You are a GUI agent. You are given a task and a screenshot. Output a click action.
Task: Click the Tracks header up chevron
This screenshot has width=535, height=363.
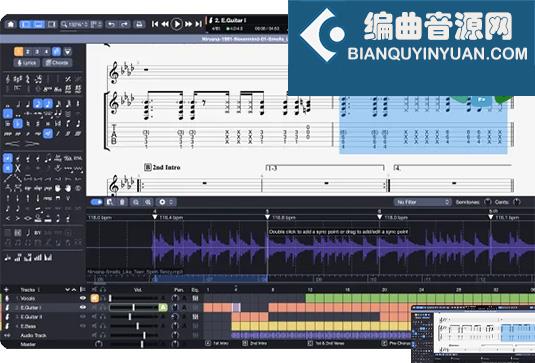click(x=74, y=290)
